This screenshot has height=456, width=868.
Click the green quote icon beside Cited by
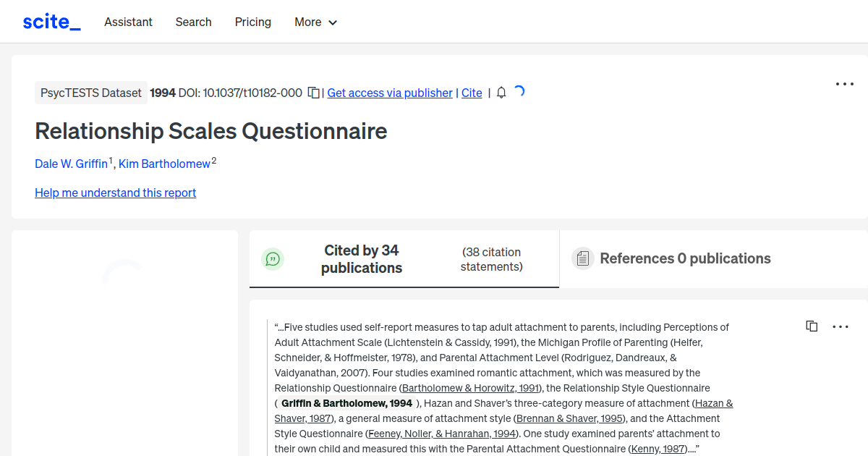(273, 258)
